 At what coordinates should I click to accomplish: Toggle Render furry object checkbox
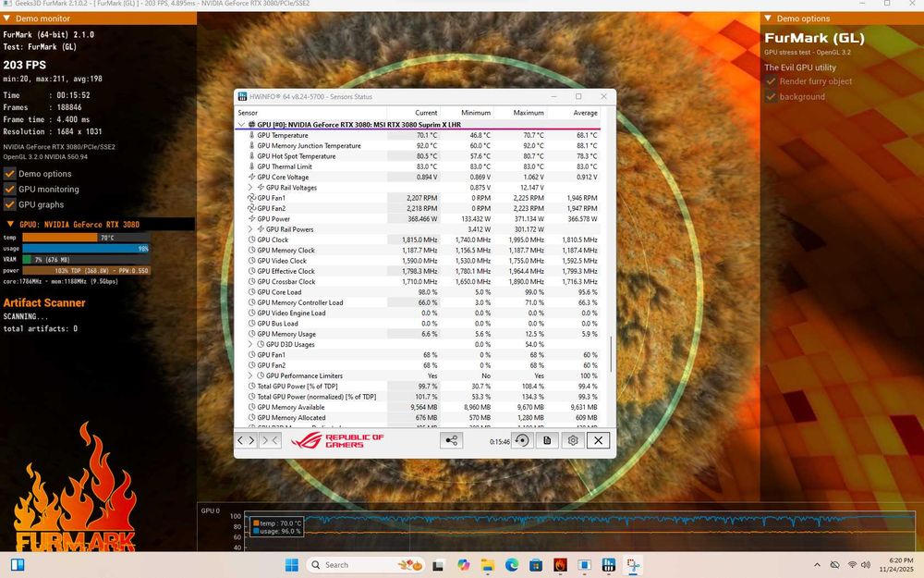[771, 81]
